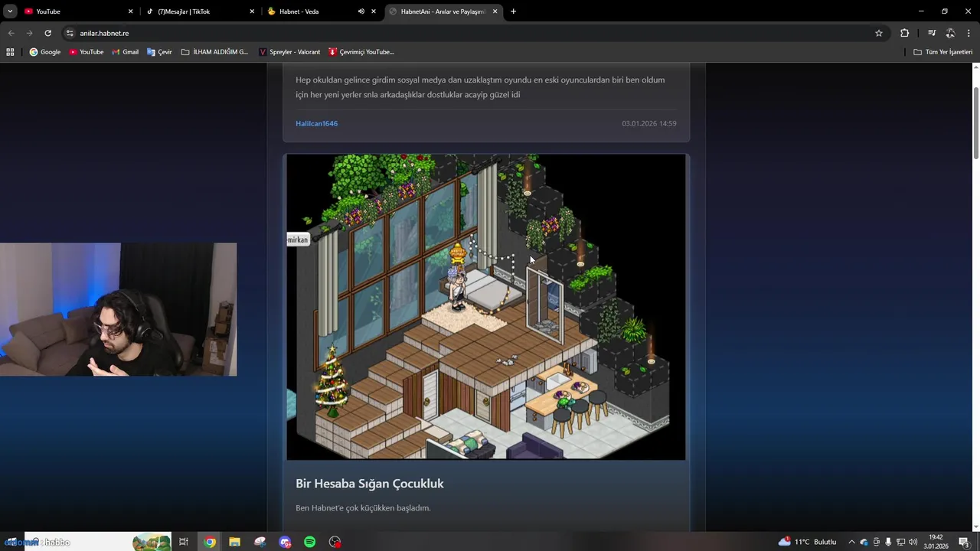Open the taskbar search box
980x551 pixels.
click(x=97, y=542)
